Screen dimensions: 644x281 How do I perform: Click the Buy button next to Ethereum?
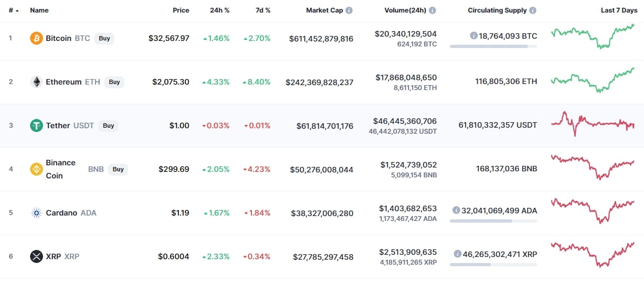tap(114, 82)
